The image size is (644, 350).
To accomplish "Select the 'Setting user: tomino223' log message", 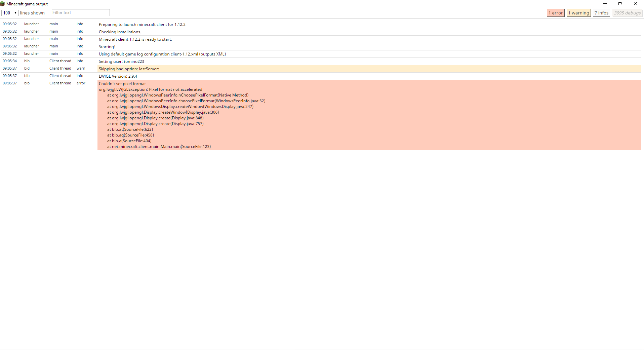I will (x=121, y=62).
